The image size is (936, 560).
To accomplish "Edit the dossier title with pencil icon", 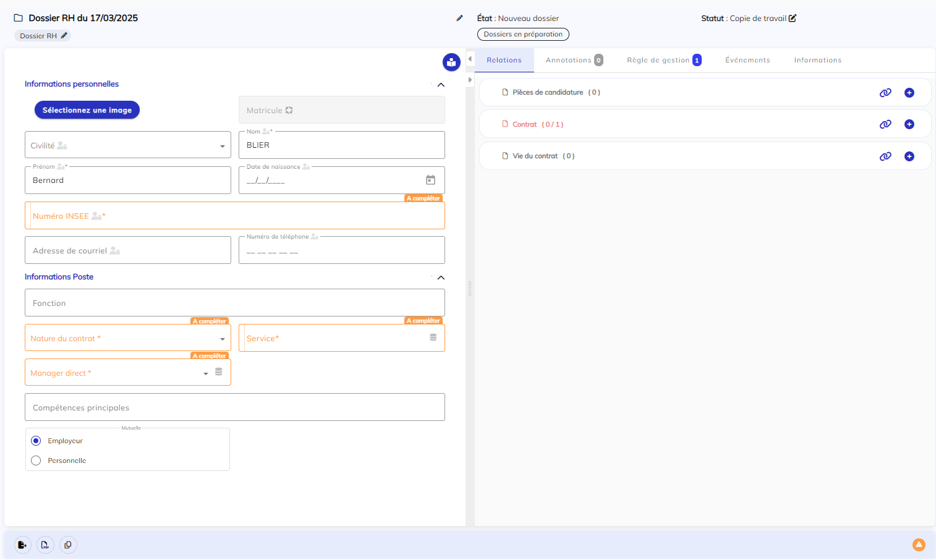I will click(x=459, y=19).
